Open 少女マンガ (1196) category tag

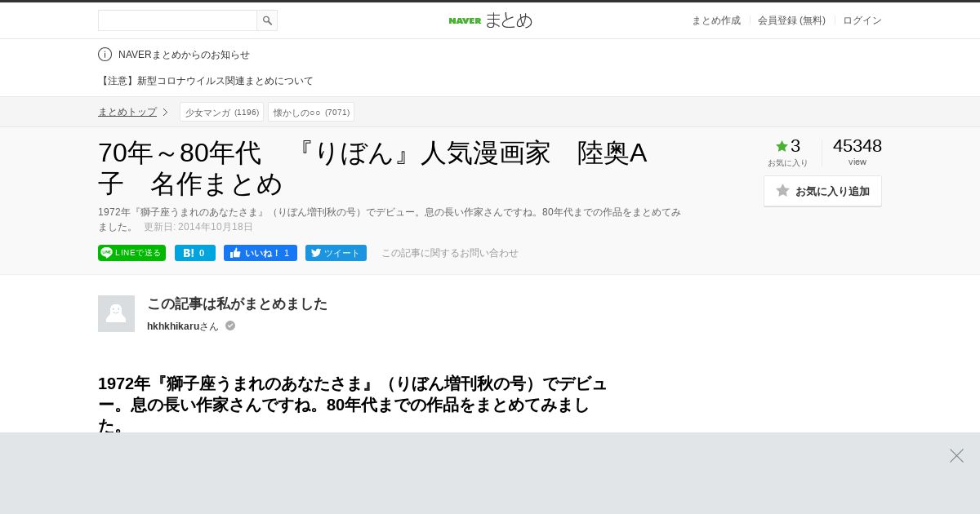click(221, 112)
